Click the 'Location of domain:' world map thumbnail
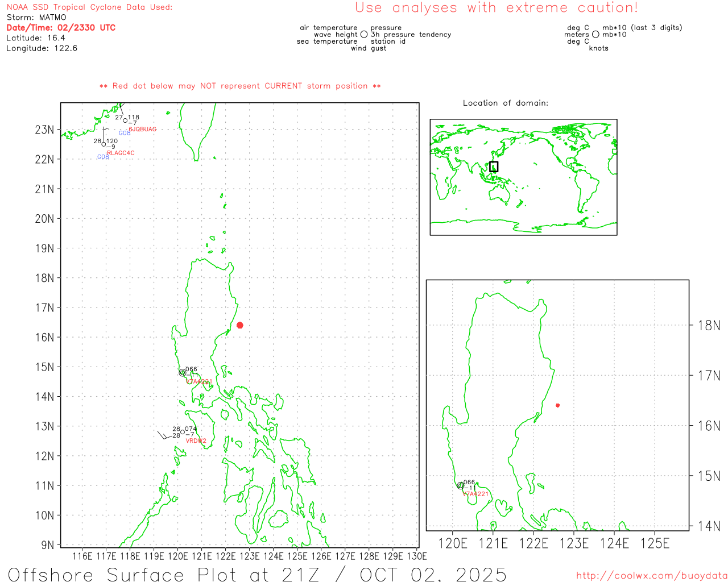 click(x=523, y=177)
